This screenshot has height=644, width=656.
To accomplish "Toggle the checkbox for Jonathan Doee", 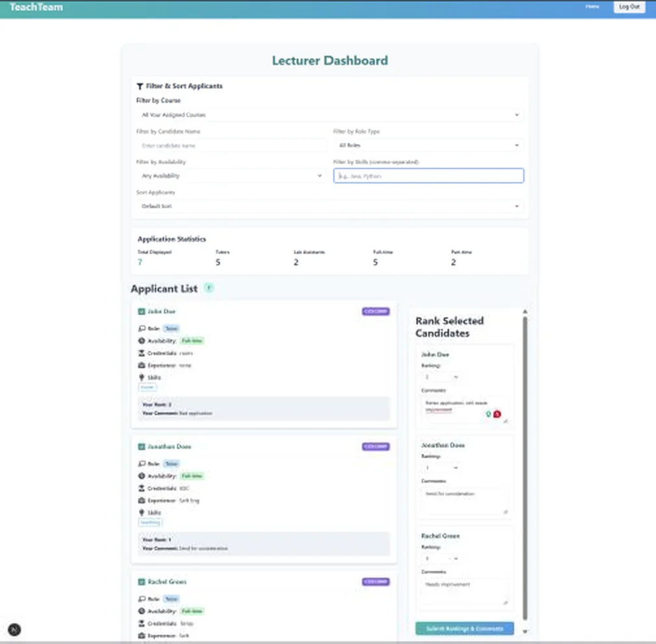I will 141,447.
